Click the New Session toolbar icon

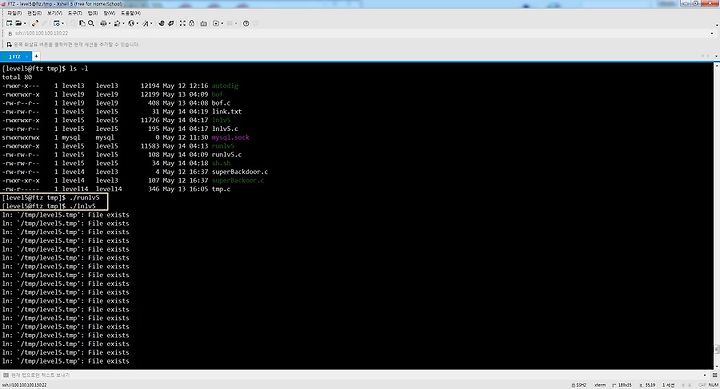coord(9,23)
